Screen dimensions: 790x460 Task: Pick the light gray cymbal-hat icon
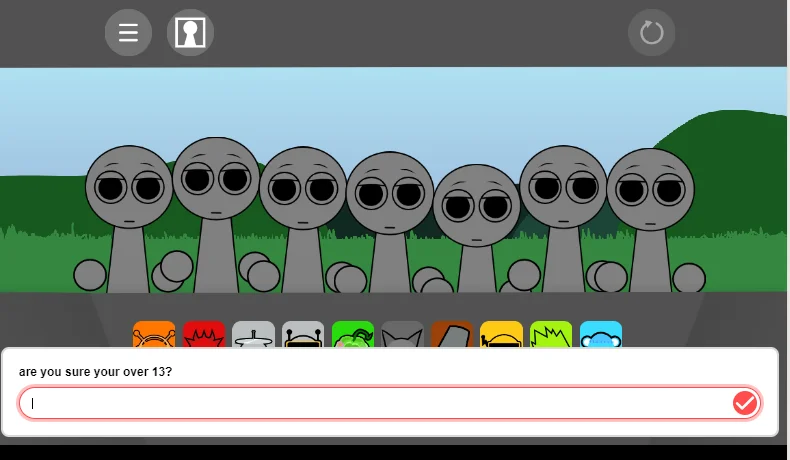point(253,334)
